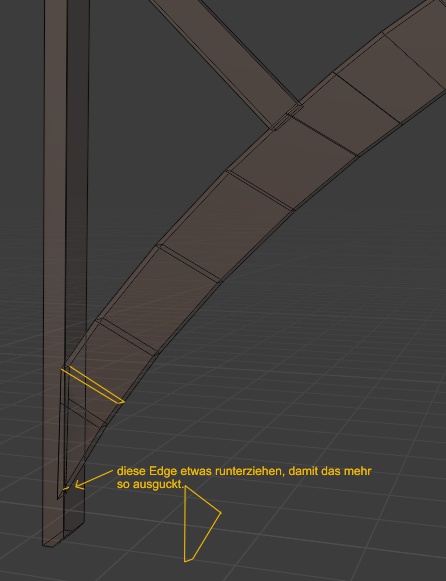
Task: Click the yellow sketched triangle shape below the note
Action: tap(202, 524)
